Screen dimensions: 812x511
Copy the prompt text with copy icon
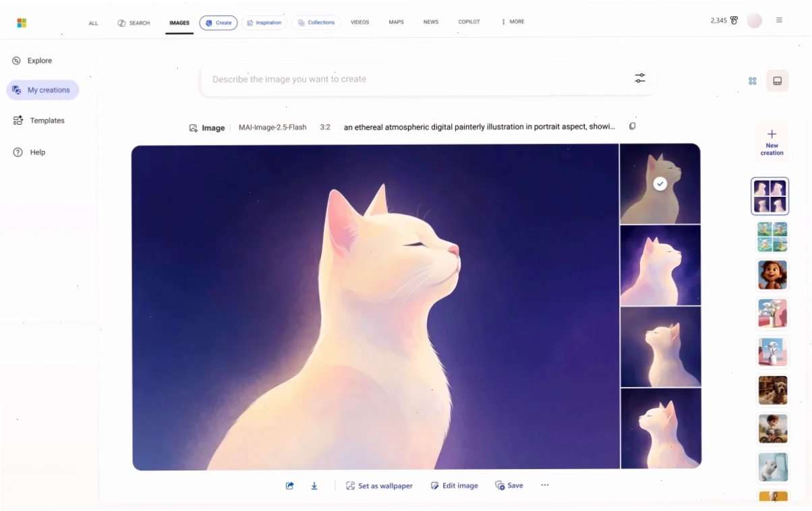click(632, 126)
